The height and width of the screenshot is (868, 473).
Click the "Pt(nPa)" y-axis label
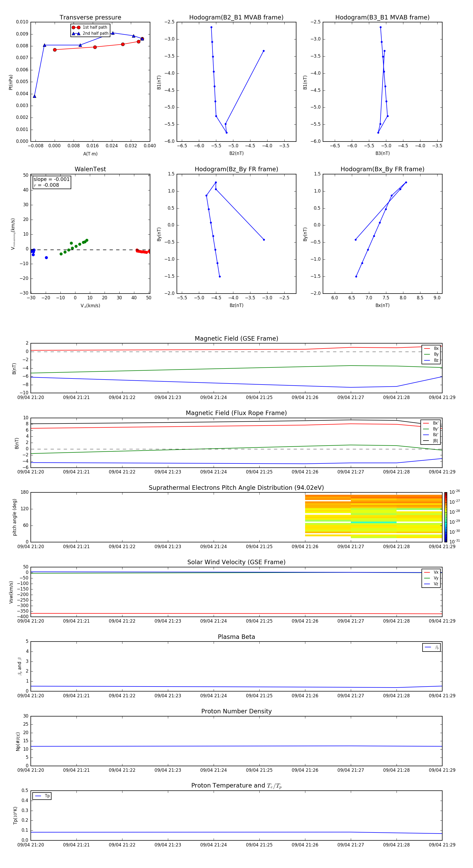(x=11, y=82)
